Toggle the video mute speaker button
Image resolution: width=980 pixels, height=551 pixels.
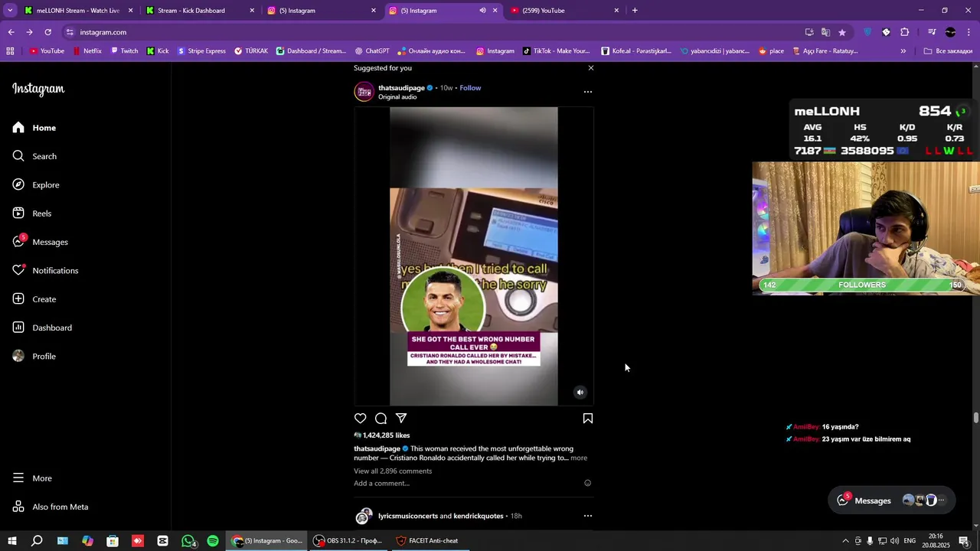click(580, 393)
